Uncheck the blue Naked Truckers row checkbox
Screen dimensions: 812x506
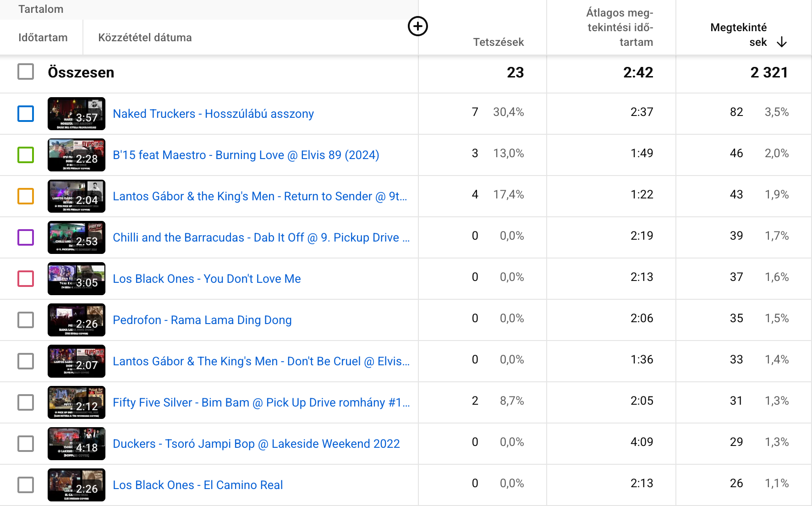point(26,114)
